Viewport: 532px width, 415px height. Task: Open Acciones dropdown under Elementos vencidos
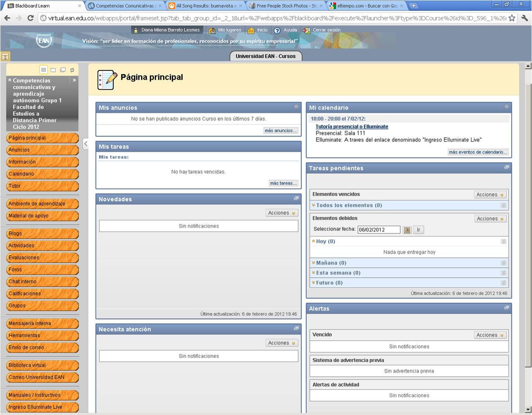[490, 195]
